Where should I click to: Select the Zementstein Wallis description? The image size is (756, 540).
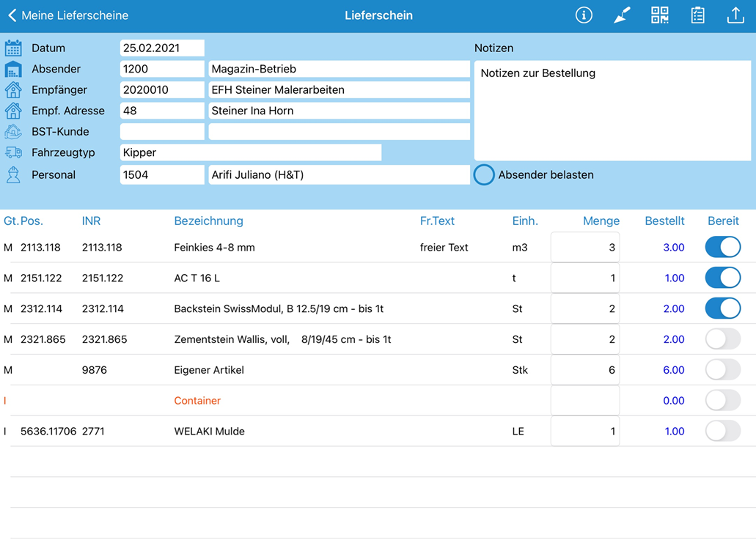coord(282,340)
